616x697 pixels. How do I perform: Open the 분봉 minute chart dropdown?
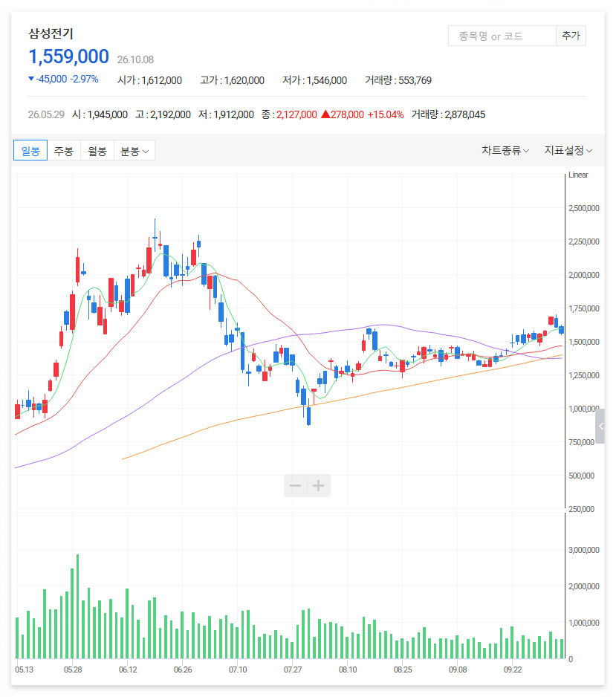point(134,151)
